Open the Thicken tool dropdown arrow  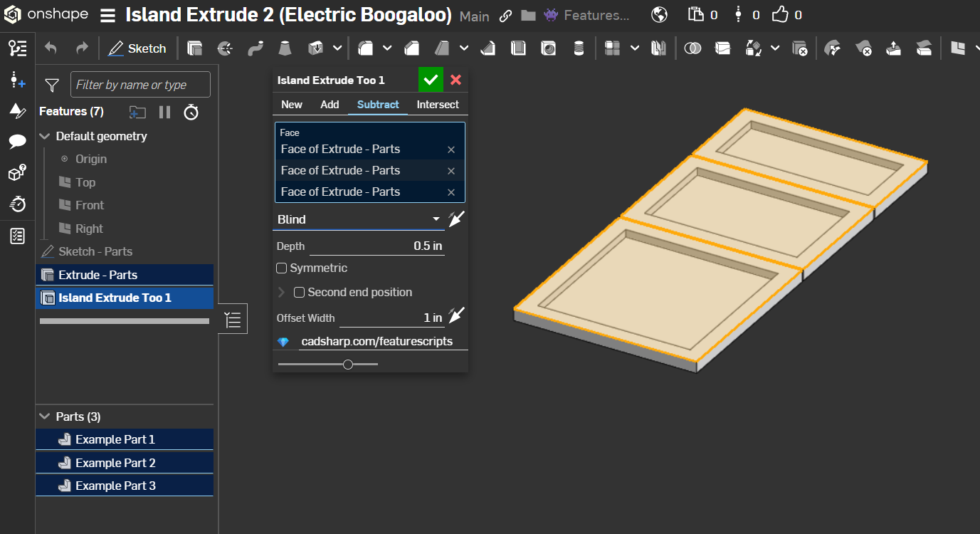pyautogui.click(x=337, y=48)
